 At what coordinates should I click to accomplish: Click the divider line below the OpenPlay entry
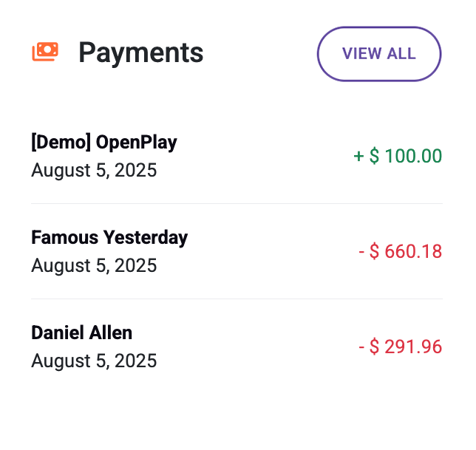tap(237, 203)
